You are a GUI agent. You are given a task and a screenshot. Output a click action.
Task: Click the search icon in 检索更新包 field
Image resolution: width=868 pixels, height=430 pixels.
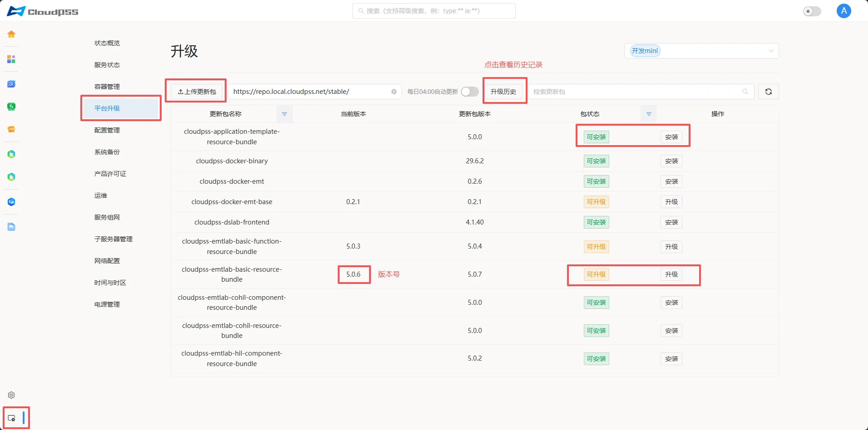click(x=745, y=92)
